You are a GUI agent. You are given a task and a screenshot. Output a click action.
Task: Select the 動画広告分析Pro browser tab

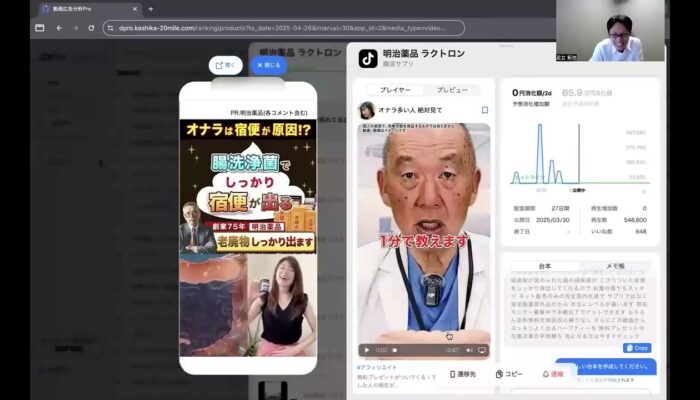coord(89,8)
